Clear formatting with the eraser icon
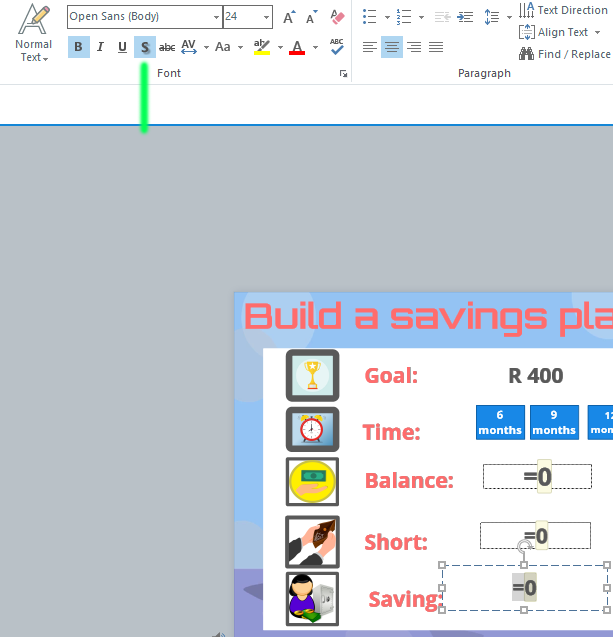Screen dimensions: 613x637 [337, 17]
